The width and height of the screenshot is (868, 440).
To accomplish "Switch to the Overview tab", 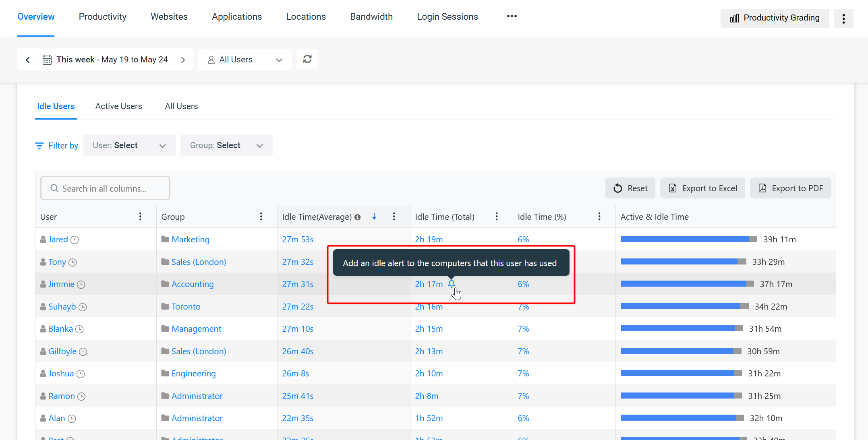I will click(36, 17).
